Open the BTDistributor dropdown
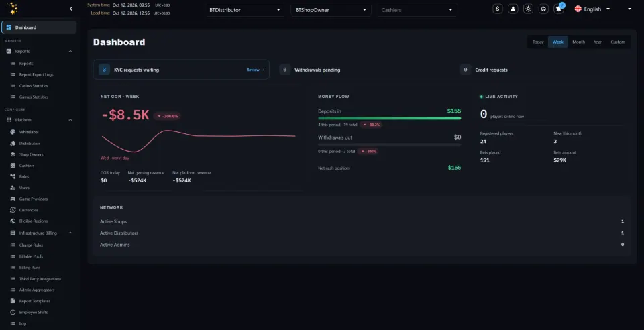The height and width of the screenshot is (330, 644). pos(245,10)
